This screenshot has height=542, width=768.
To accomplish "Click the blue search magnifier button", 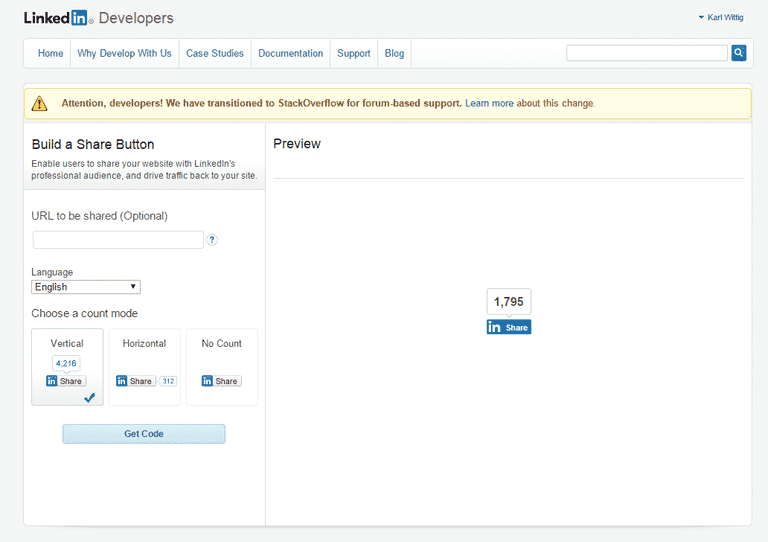I will 739,53.
